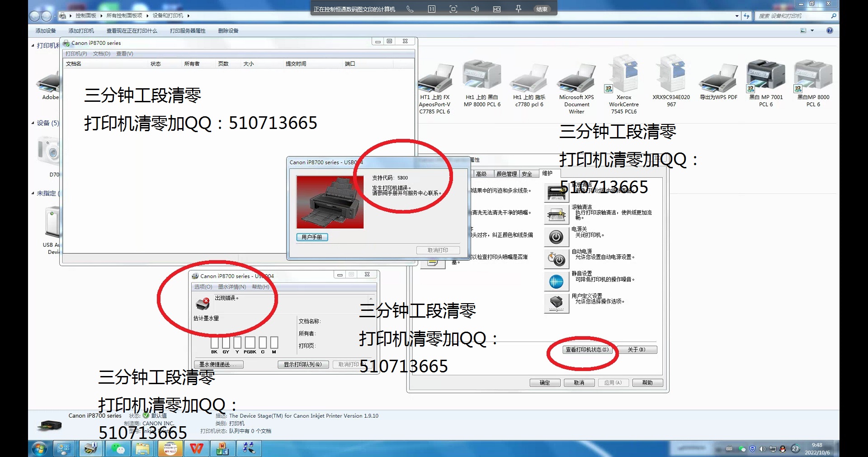
Task: Click 打印服务器属性 in the toolbar
Action: 188,31
